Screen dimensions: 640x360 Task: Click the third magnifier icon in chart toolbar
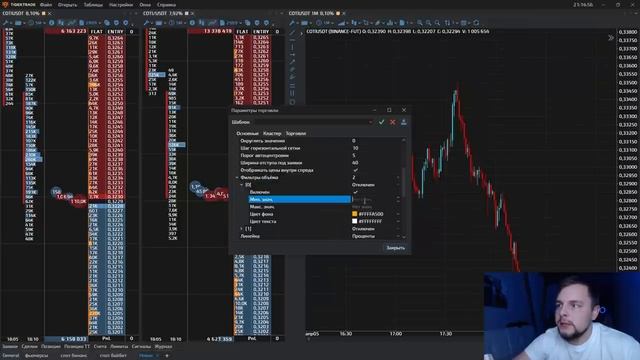[437, 23]
